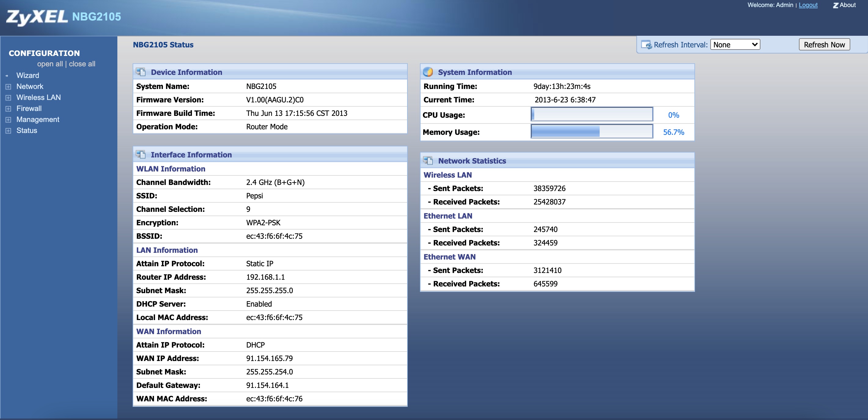Click the Network Statistics panel icon
Screen dimensions: 868x420
[428, 160]
